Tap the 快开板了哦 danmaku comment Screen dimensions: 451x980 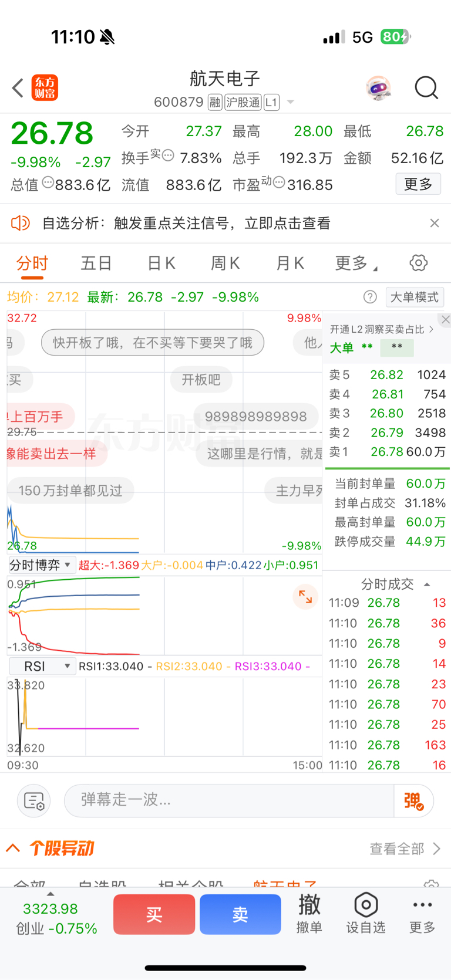153,343
